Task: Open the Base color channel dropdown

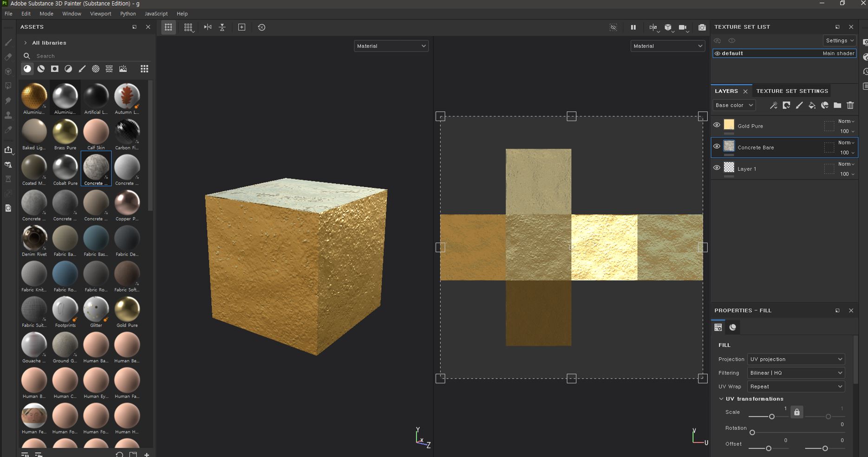Action: 734,105
